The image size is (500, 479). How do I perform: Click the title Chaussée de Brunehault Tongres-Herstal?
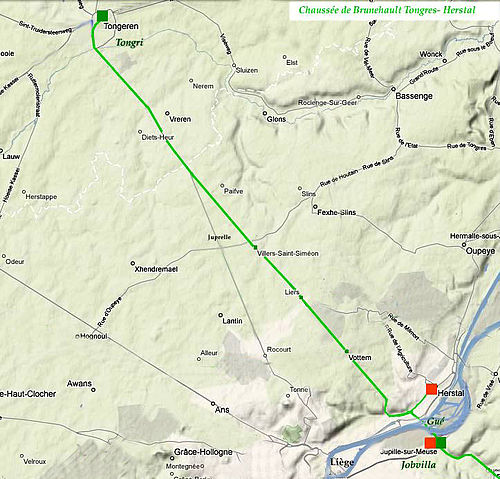[387, 10]
